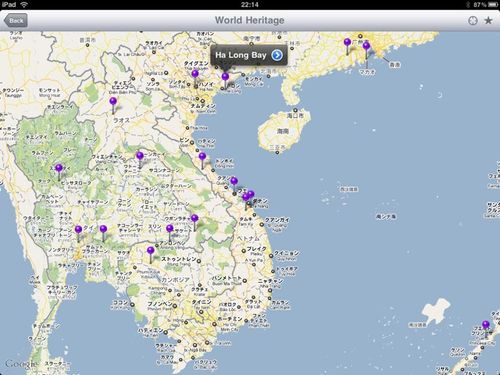Tap the Ha Long Bay callout label
The height and width of the screenshot is (375, 500).
point(241,55)
